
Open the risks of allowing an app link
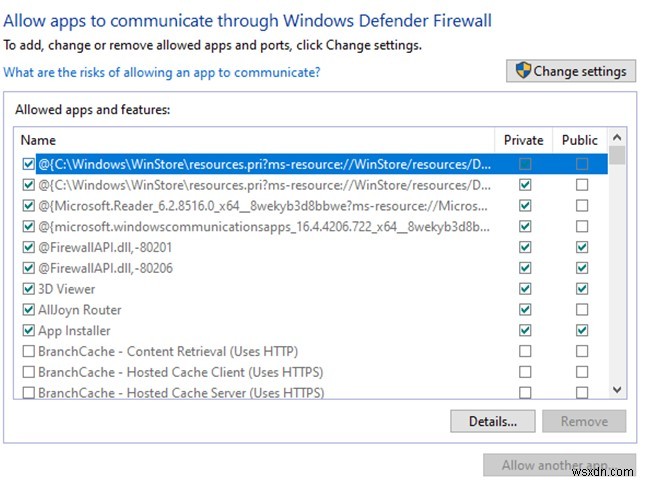point(162,72)
